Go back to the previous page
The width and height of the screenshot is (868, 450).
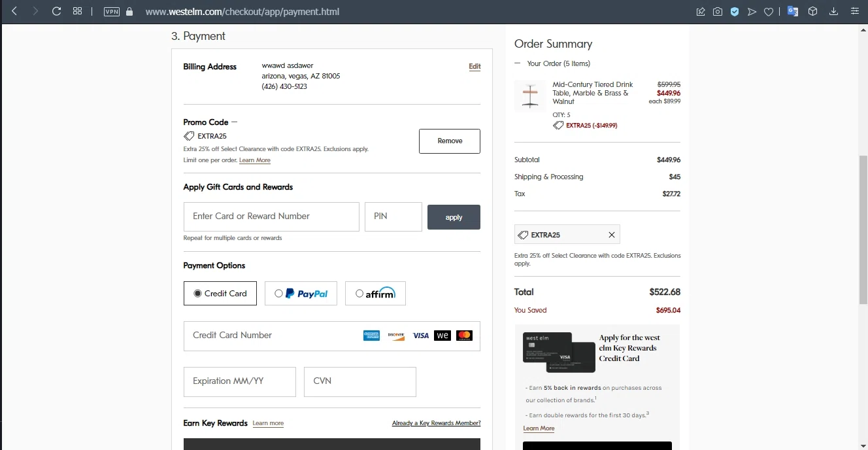[15, 11]
